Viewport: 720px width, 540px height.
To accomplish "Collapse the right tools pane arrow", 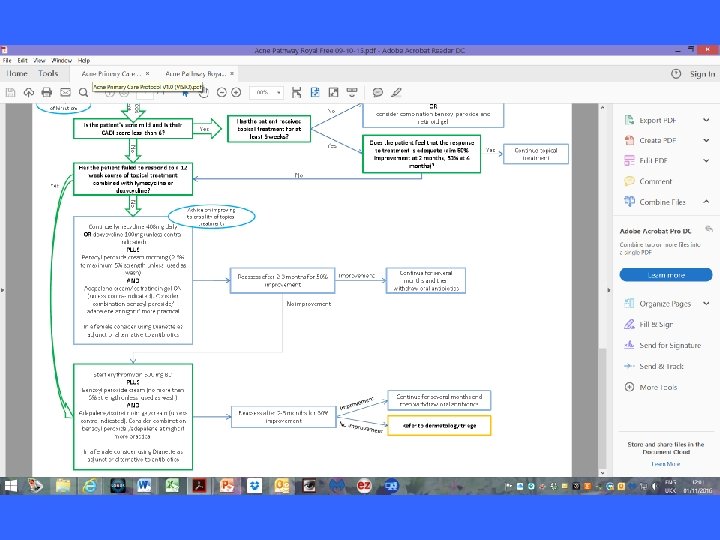I will [x=609, y=290].
